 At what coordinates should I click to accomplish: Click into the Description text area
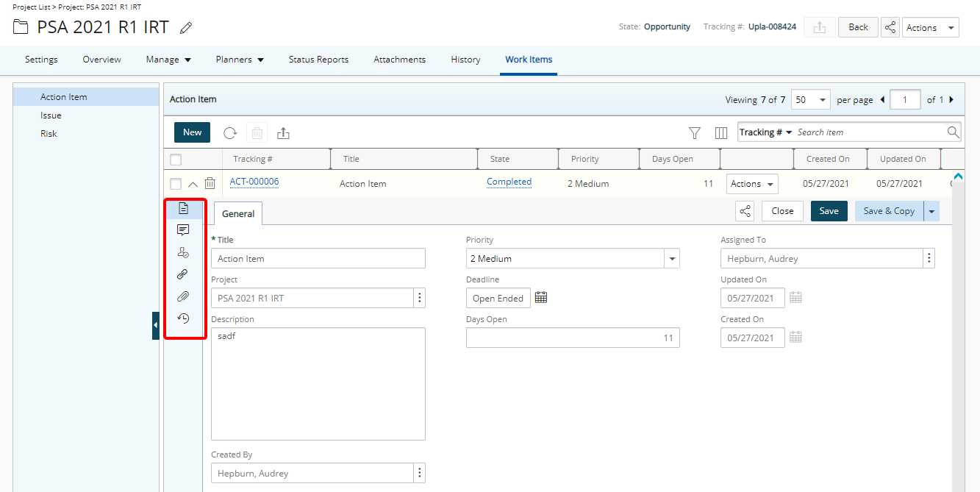click(x=318, y=383)
